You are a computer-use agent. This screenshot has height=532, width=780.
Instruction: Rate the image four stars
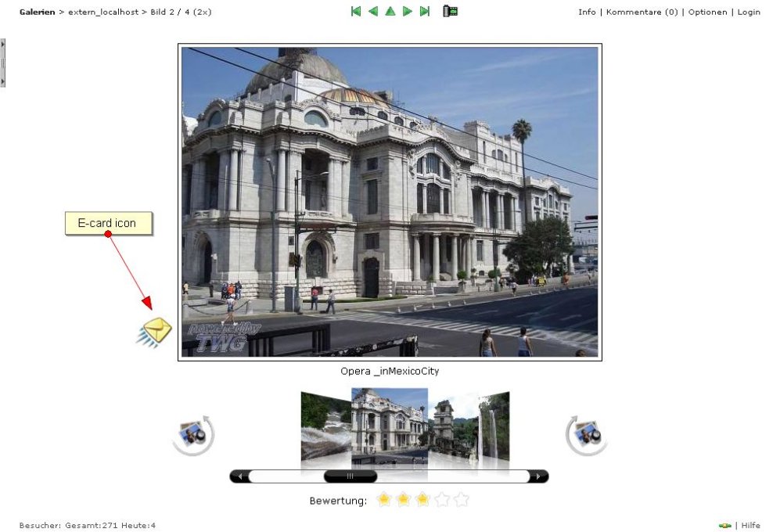[442, 500]
